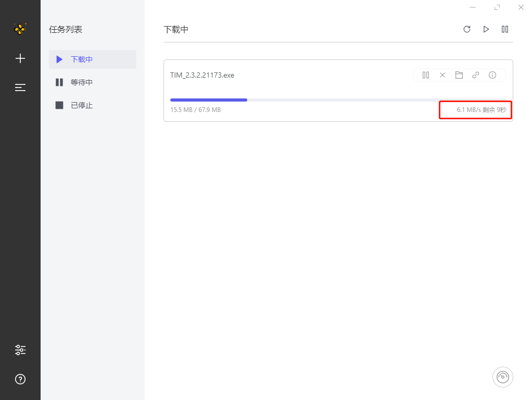Show TIM task info details
Viewport: 532px width, 400px height.
coord(492,75)
